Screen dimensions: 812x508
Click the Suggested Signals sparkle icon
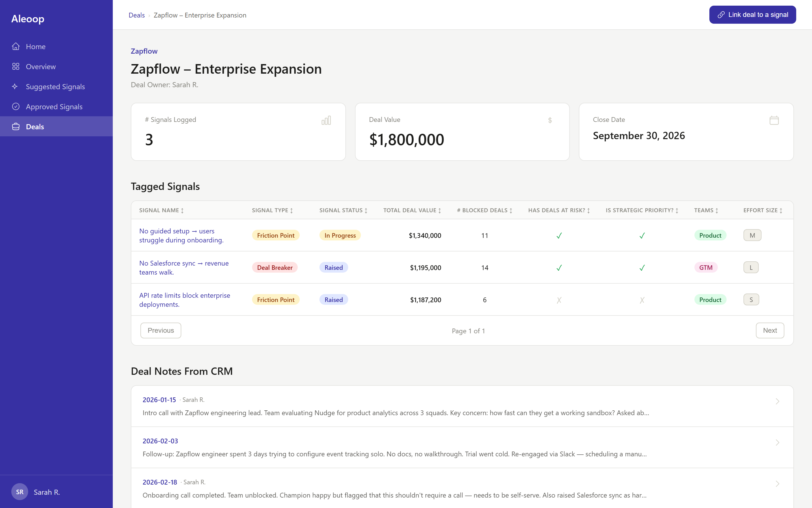pos(15,86)
